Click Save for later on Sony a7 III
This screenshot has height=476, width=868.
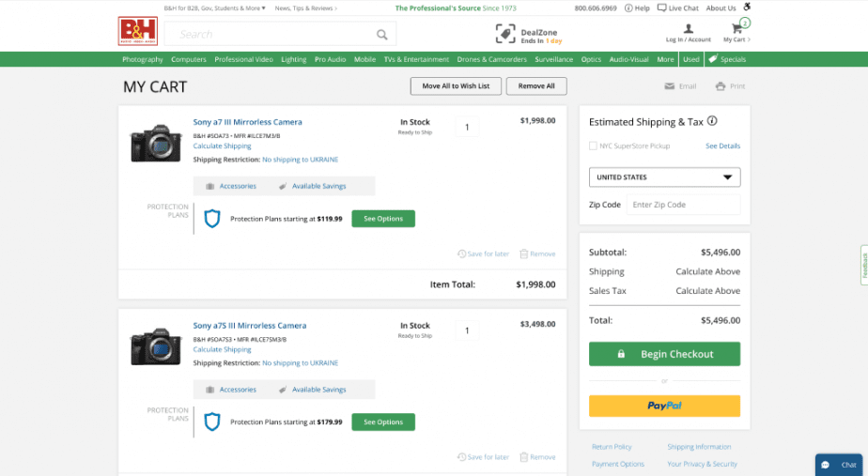[x=483, y=253]
